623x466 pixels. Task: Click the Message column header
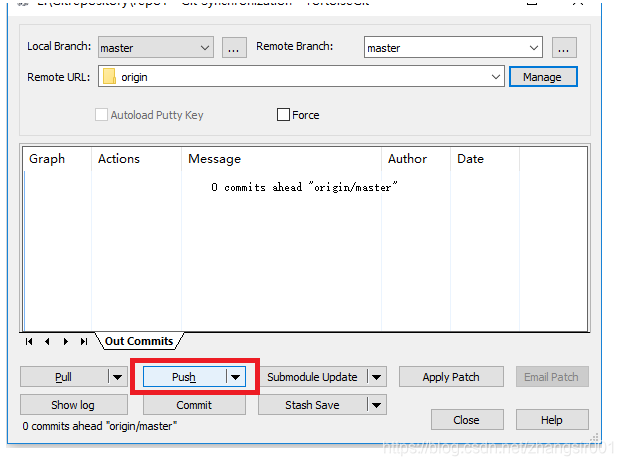[281, 159]
